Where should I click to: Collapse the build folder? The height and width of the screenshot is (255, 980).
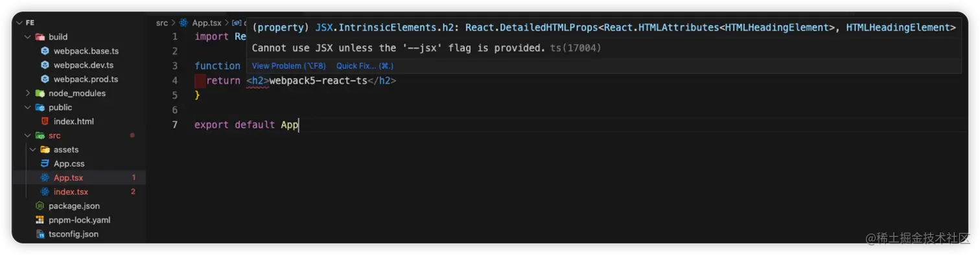click(x=27, y=37)
